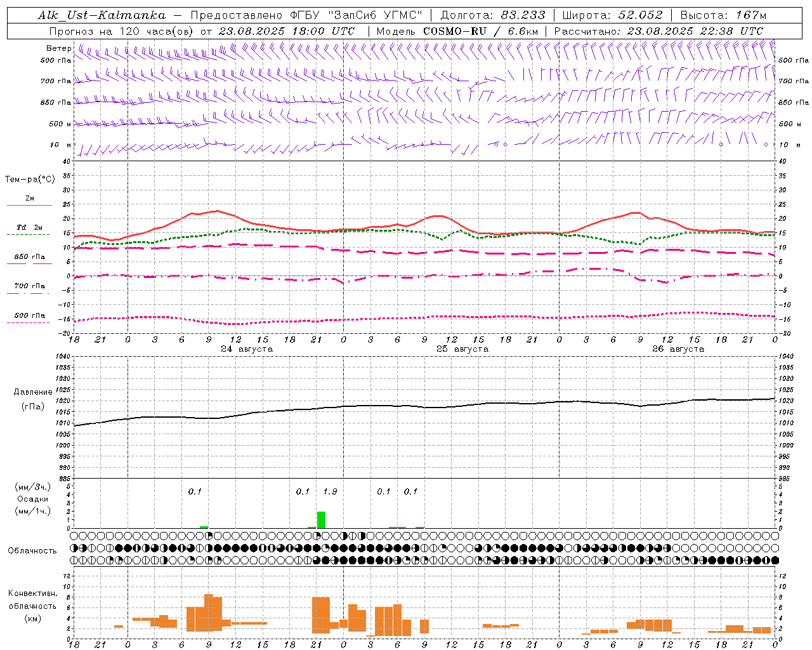Click the red 2m temperature curve peak on 24 August
Screen dimensions: 812x650
[217, 211]
